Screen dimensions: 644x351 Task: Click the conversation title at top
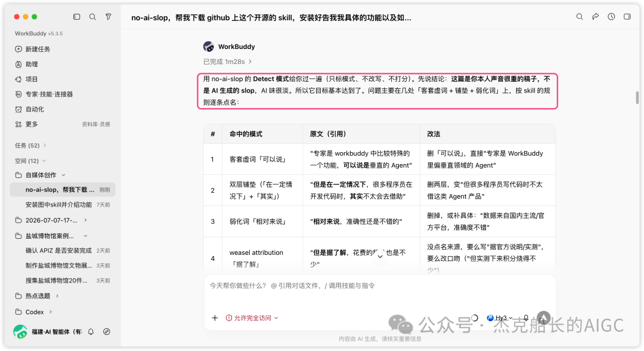271,18
